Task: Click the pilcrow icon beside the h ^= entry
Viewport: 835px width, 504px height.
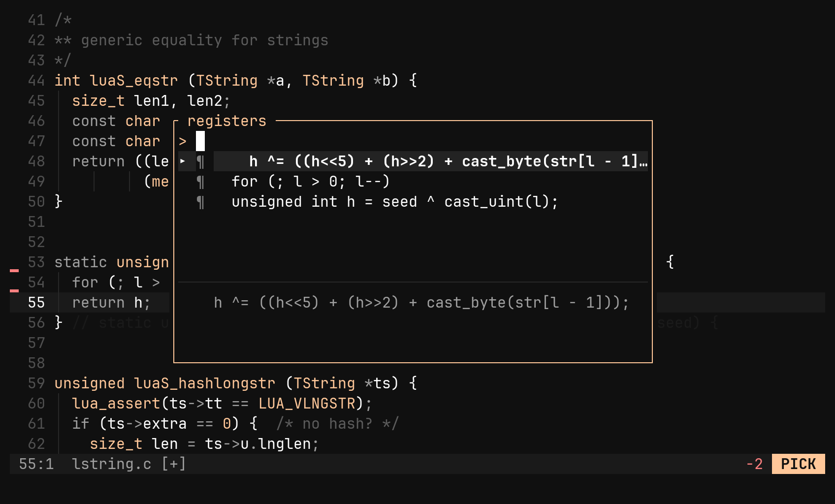Action: tap(200, 161)
